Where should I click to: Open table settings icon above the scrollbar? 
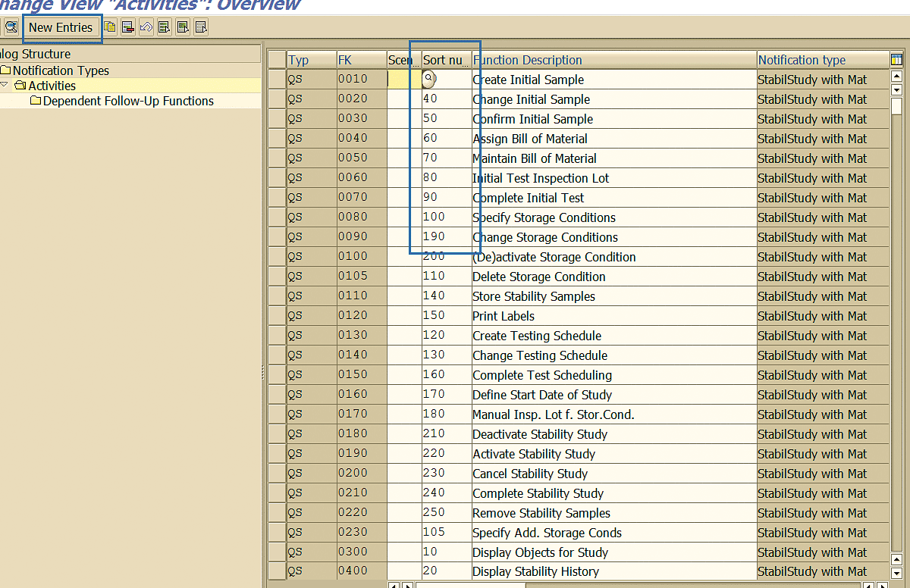point(897,60)
